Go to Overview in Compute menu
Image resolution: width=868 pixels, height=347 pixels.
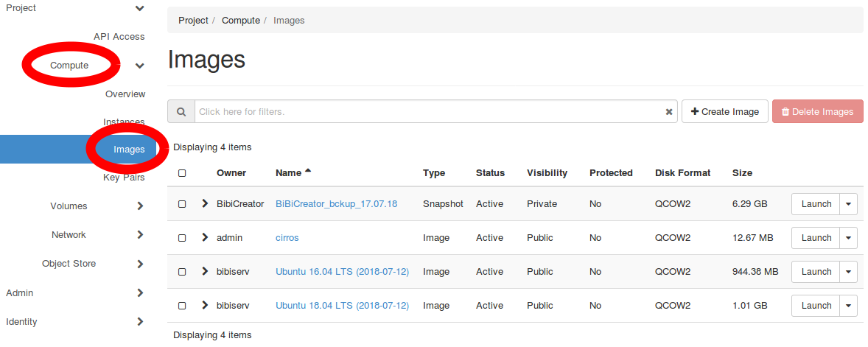pyautogui.click(x=125, y=94)
